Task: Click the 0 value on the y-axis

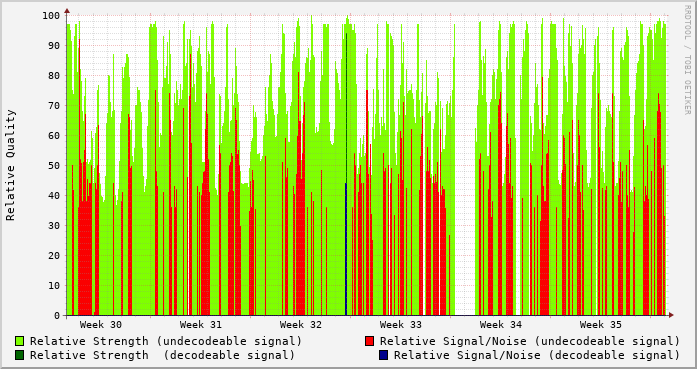Action: 57,316
